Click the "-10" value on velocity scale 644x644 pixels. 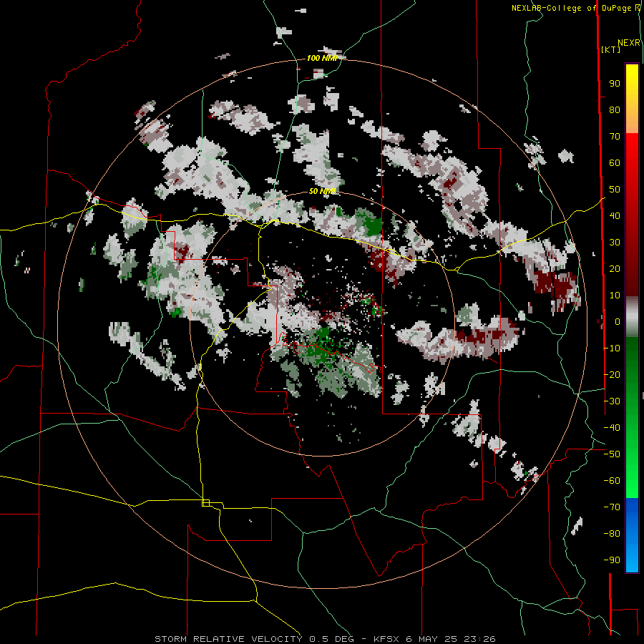(x=612, y=348)
